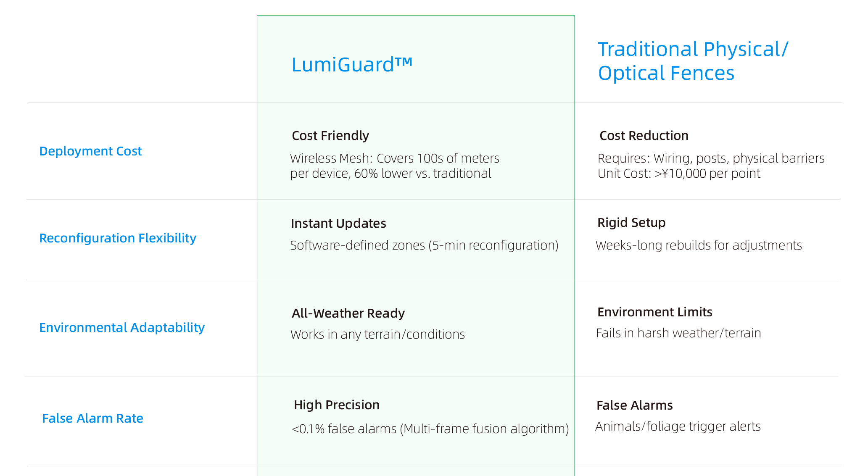Click the Cost Friendly title

(330, 135)
